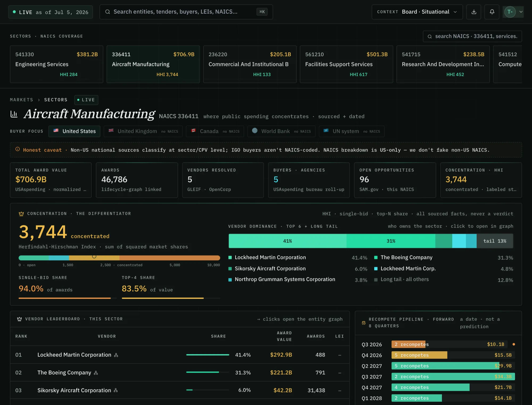This screenshot has height=405, width=532.
Task: Select The Boeing Company legend entry
Action: (x=444, y=257)
